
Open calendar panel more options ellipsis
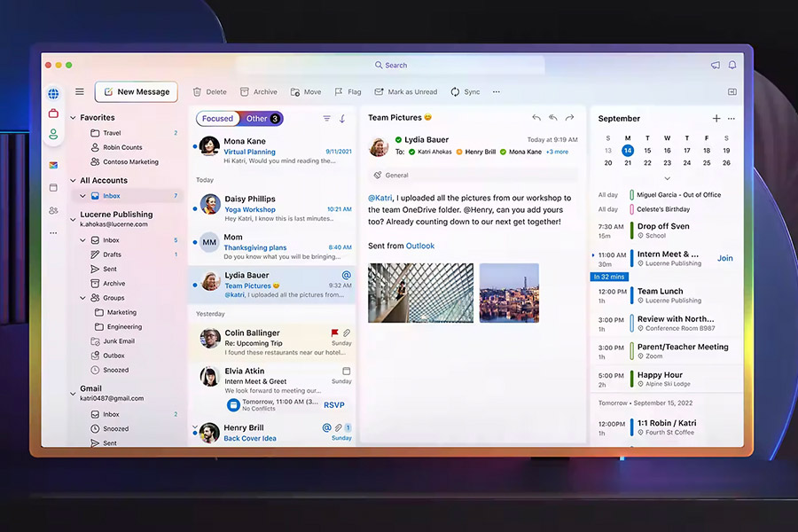tap(731, 119)
